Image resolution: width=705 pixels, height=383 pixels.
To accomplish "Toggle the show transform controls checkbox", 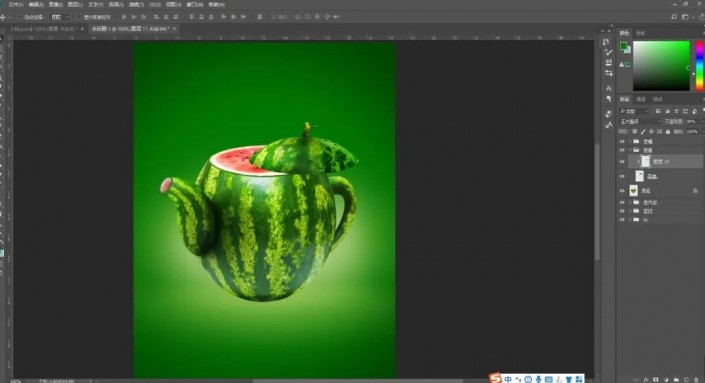I will 79,17.
